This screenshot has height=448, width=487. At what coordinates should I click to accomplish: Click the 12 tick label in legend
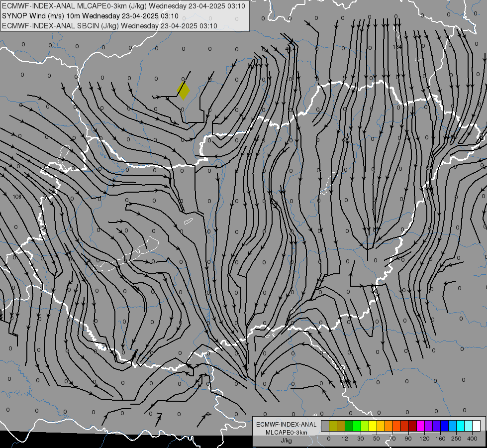point(345,439)
